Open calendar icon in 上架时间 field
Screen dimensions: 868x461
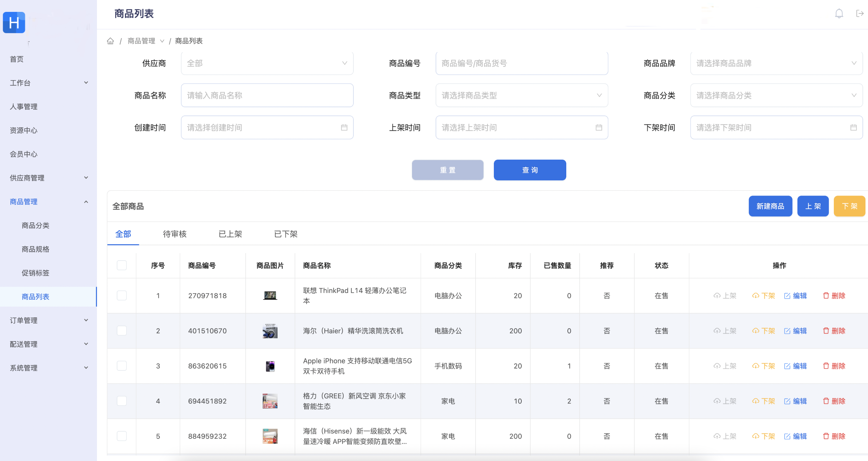[x=599, y=128]
